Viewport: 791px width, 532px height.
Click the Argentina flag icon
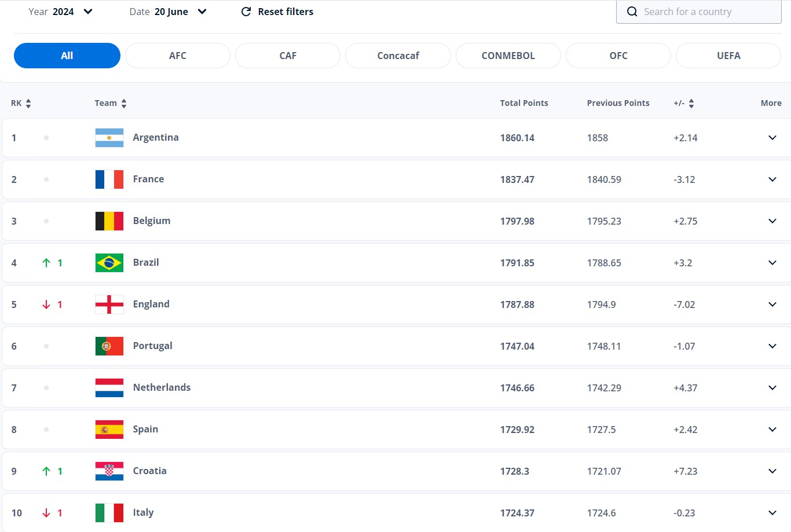click(x=109, y=138)
